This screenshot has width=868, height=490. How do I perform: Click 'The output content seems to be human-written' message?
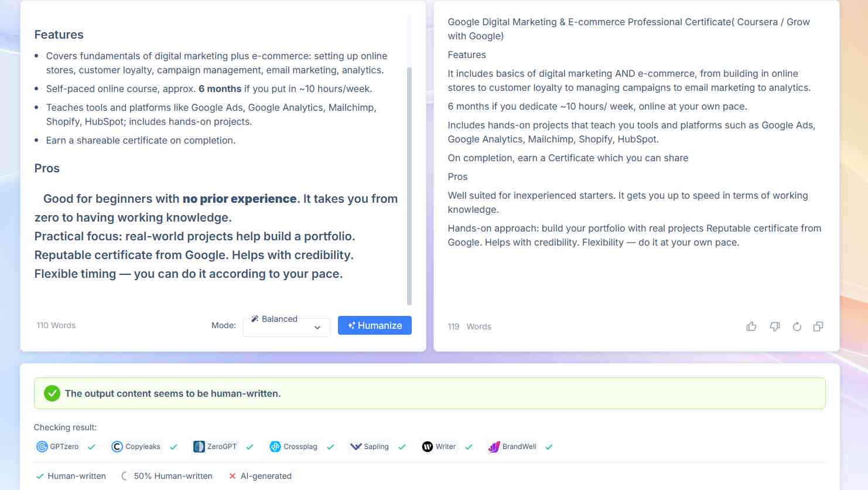click(173, 393)
